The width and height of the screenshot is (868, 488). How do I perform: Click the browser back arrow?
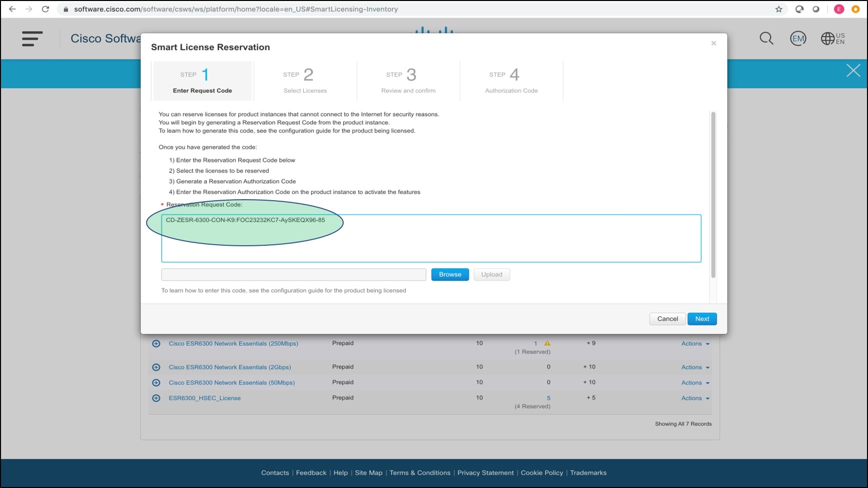(12, 9)
